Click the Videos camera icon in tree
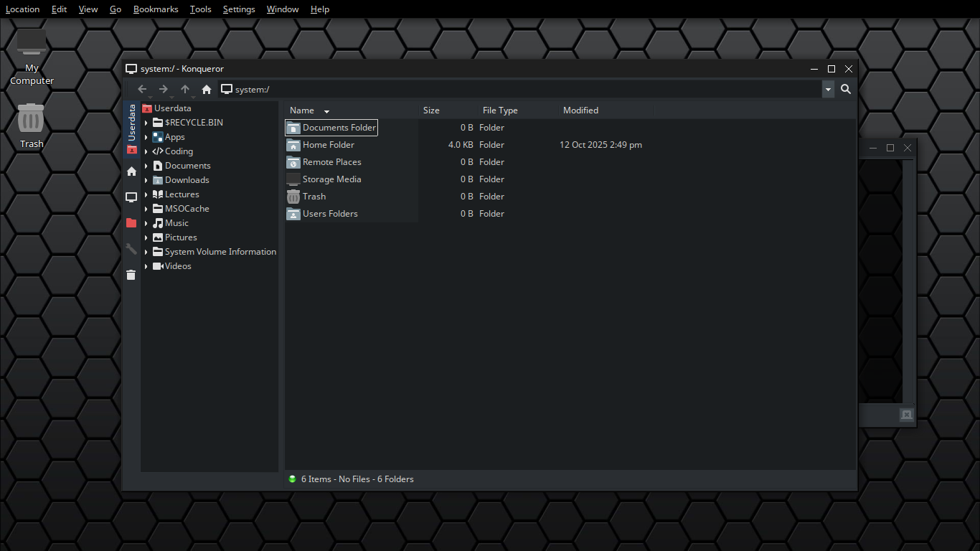Screen dimensions: 980x551 point(158,266)
